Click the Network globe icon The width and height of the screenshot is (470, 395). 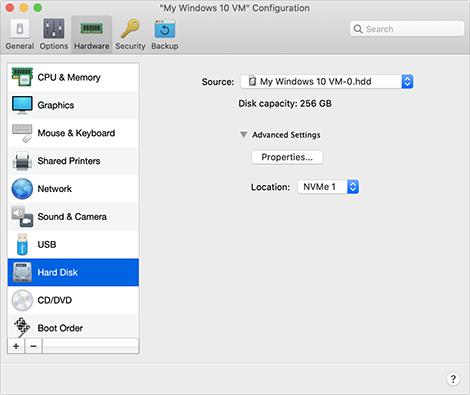point(22,189)
